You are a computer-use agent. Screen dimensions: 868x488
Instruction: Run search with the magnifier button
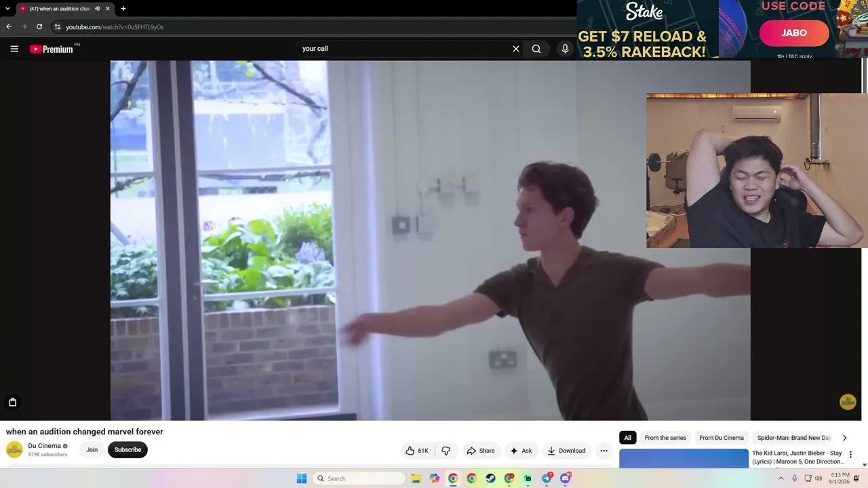click(536, 49)
